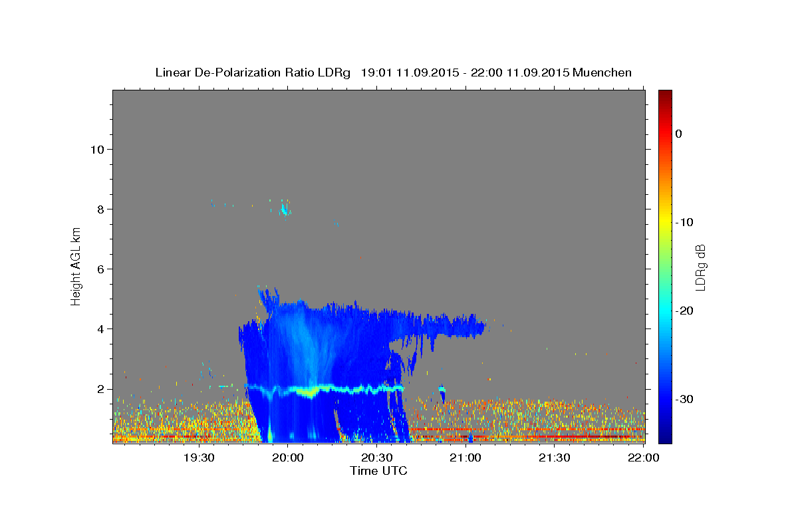798x532 pixels.
Task: Click the height tick label '6'
Action: click(x=99, y=269)
